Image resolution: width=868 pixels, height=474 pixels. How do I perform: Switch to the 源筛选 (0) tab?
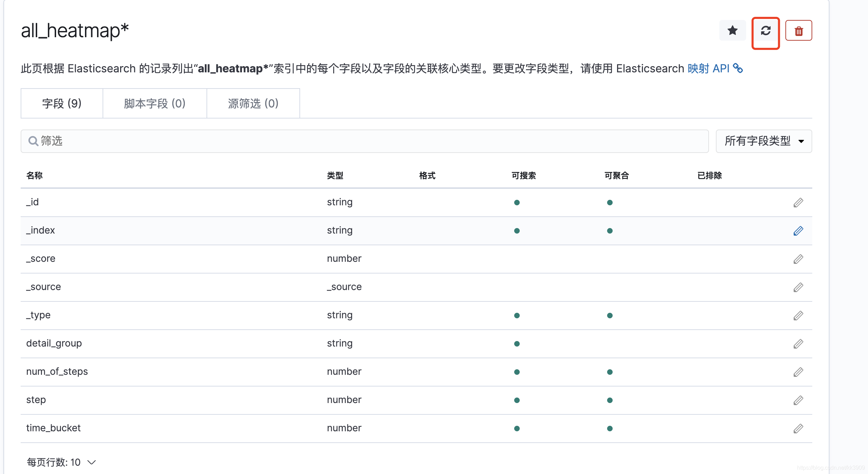click(253, 103)
